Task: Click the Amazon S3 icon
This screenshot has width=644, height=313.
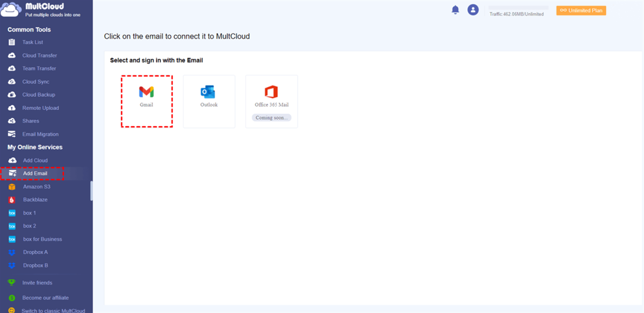Action: (12, 187)
